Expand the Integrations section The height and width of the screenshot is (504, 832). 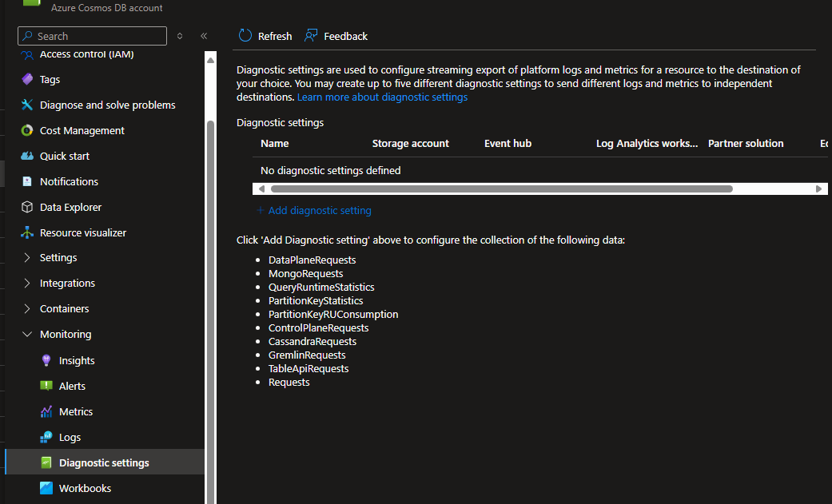click(x=27, y=284)
